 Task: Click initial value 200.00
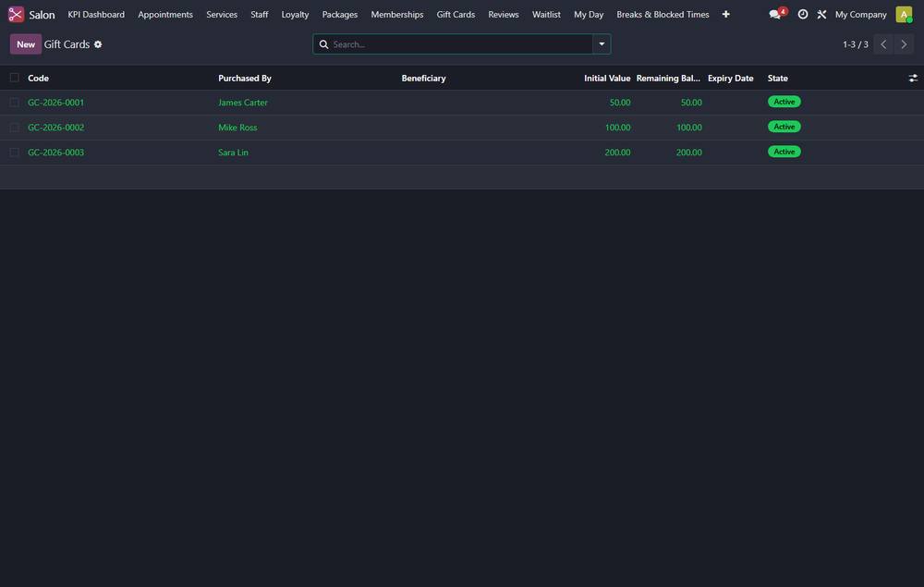point(617,152)
